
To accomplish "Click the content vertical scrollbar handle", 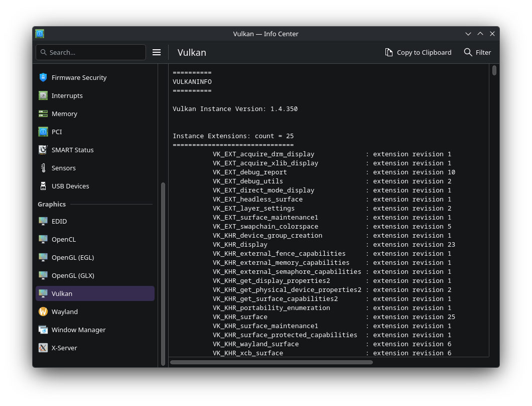I will 494,70.
